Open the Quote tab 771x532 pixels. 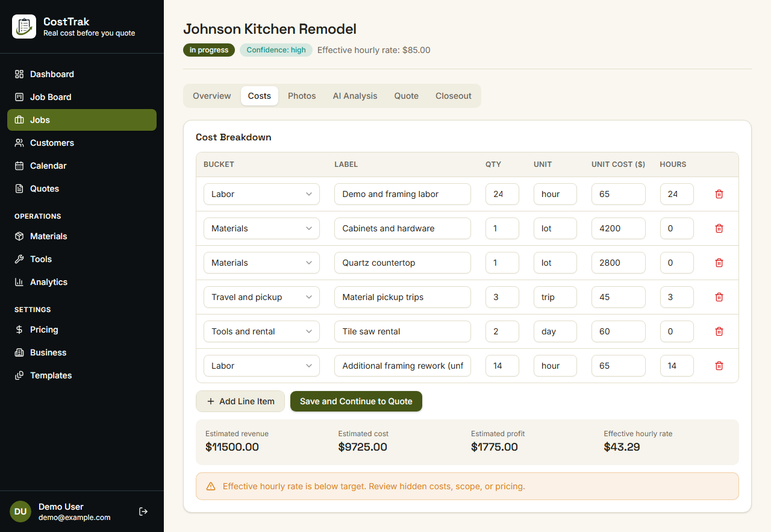(x=407, y=96)
